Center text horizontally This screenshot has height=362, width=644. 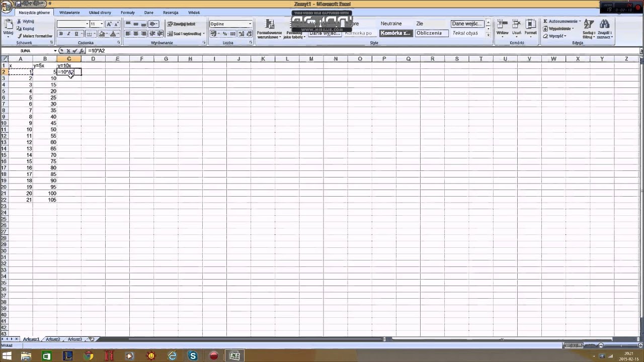136,34
